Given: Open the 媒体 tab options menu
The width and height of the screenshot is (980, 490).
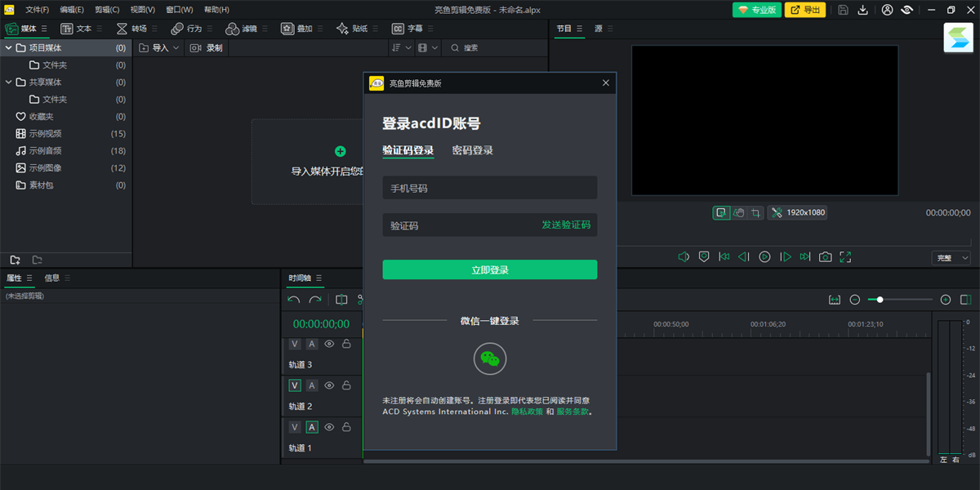Looking at the screenshot, I should pyautogui.click(x=45, y=29).
